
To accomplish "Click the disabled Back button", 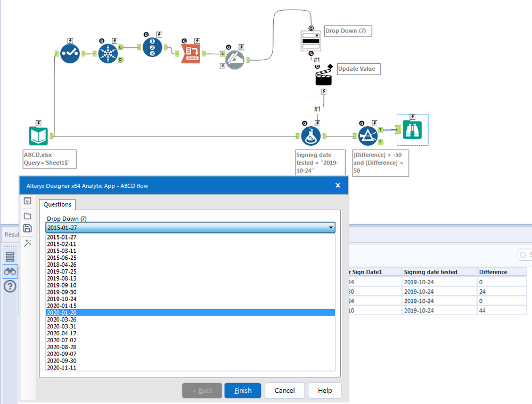I will pyautogui.click(x=202, y=391).
